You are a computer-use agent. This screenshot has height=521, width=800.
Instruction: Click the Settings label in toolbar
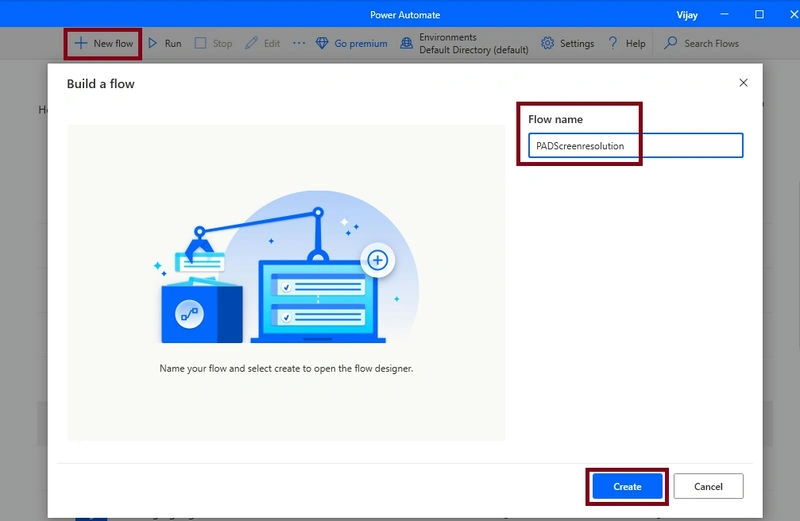(577, 43)
